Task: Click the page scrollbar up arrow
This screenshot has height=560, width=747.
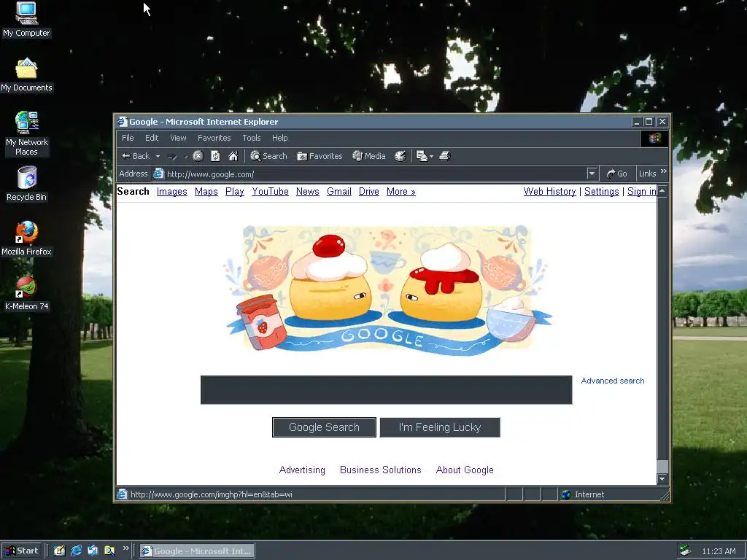Action: [662, 191]
